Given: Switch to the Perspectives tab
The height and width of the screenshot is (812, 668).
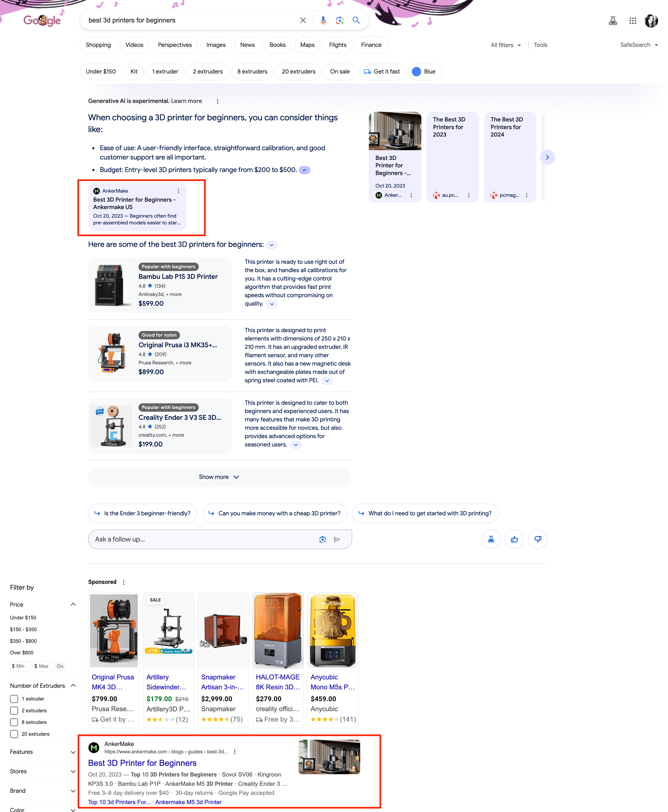Looking at the screenshot, I should point(175,45).
